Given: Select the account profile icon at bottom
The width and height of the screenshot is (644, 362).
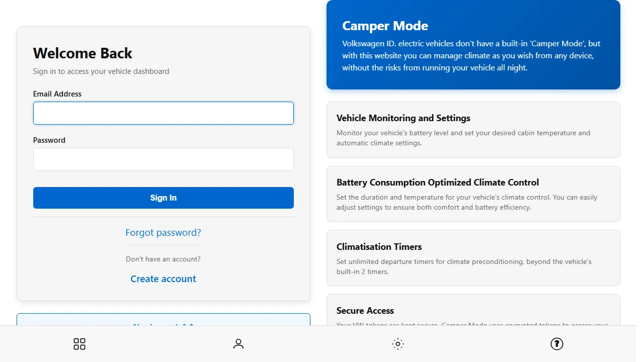Looking at the screenshot, I should pyautogui.click(x=238, y=344).
